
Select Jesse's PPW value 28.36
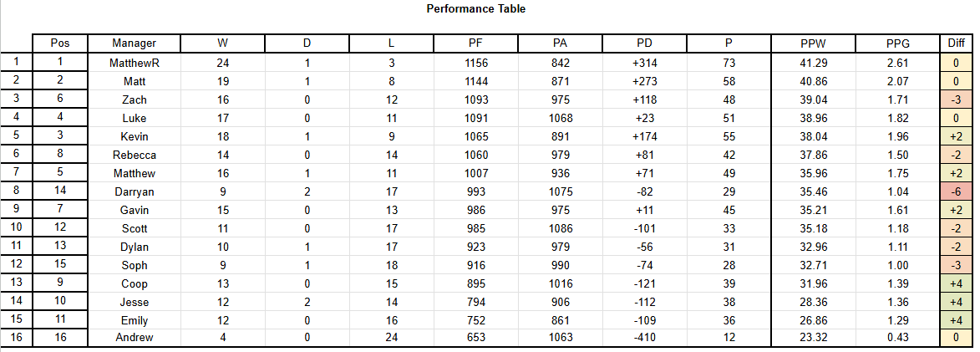click(x=813, y=302)
